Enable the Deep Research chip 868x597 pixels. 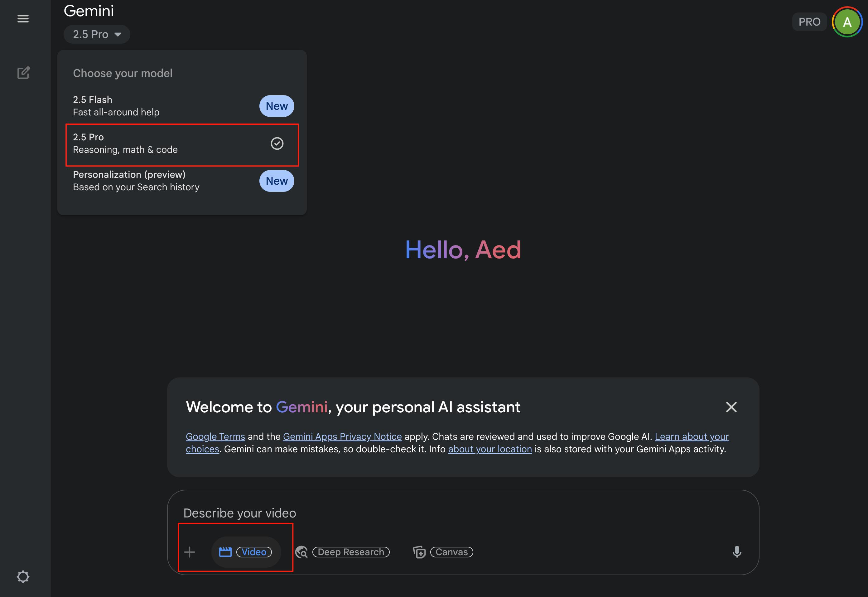[x=351, y=552]
